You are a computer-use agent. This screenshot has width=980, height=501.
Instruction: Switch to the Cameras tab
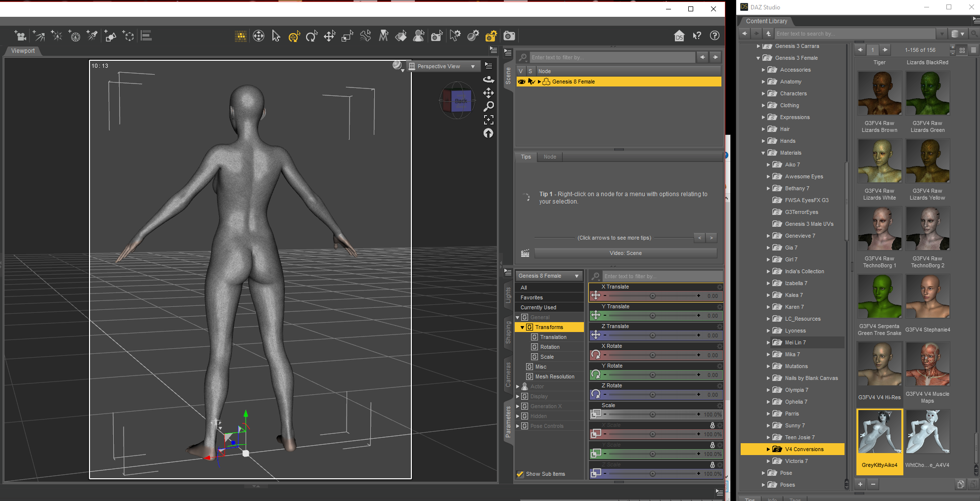[x=508, y=375]
